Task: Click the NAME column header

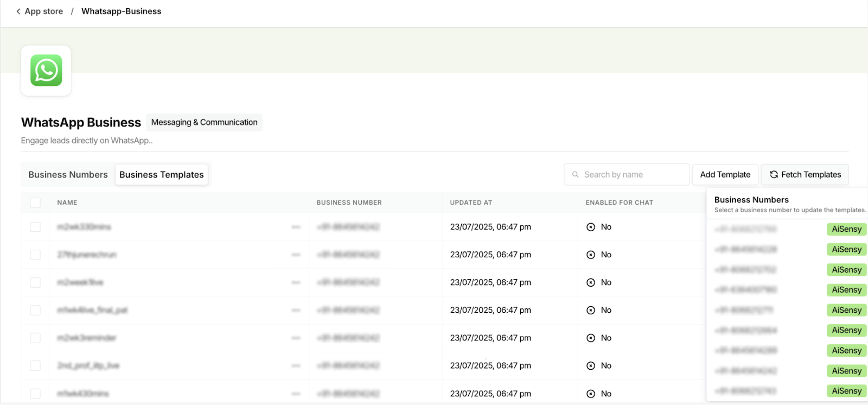Action: (x=67, y=202)
